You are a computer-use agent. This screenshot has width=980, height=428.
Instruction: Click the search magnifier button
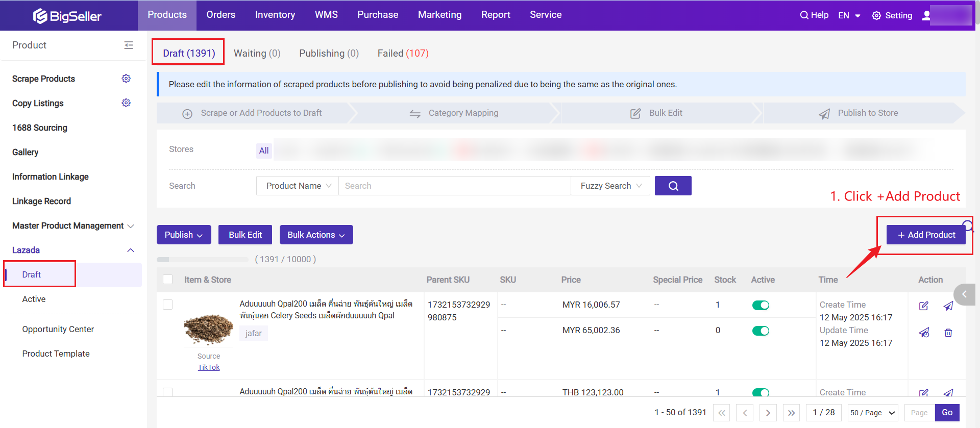tap(673, 186)
